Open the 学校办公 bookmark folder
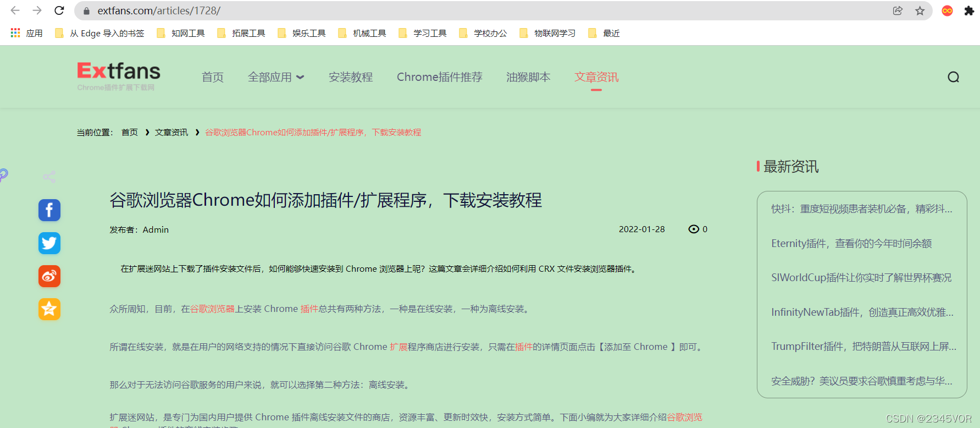The image size is (980, 428). pyautogui.click(x=483, y=33)
